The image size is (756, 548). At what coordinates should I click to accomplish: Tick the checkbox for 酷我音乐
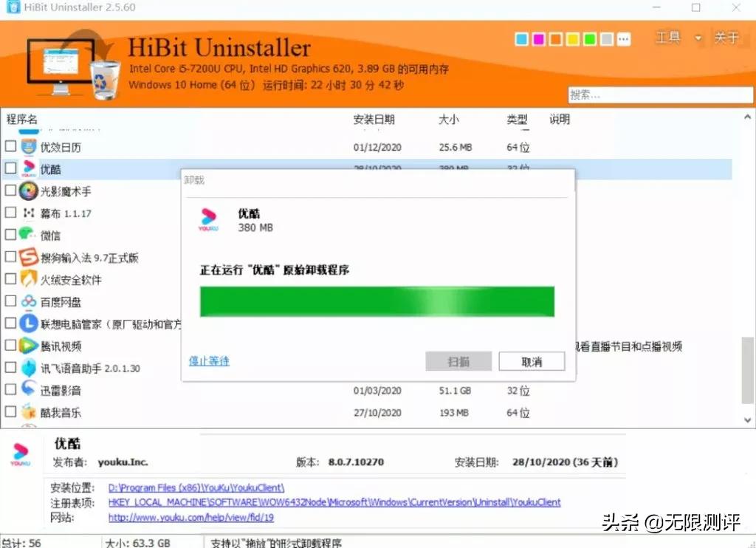(10, 411)
